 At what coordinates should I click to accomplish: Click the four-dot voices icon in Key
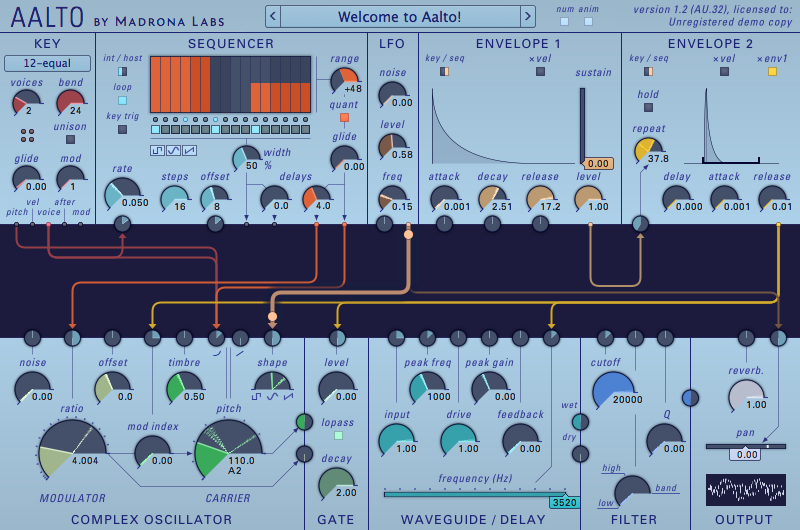click(x=29, y=135)
